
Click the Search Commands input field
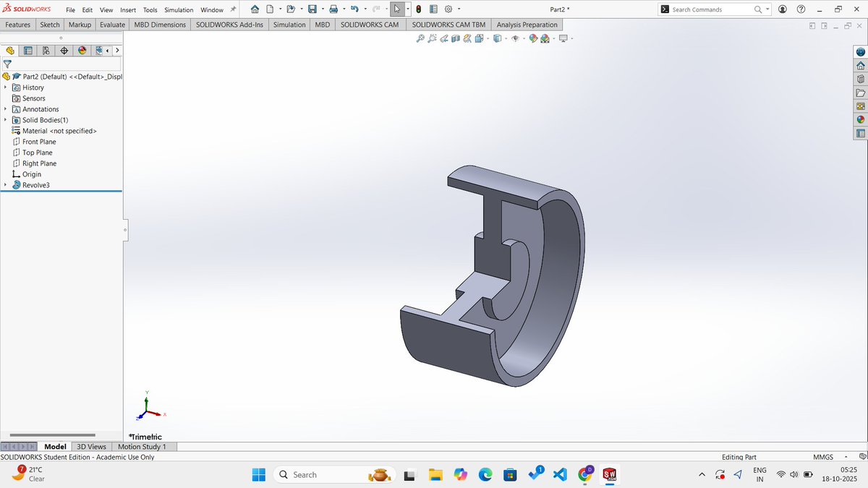pos(711,9)
